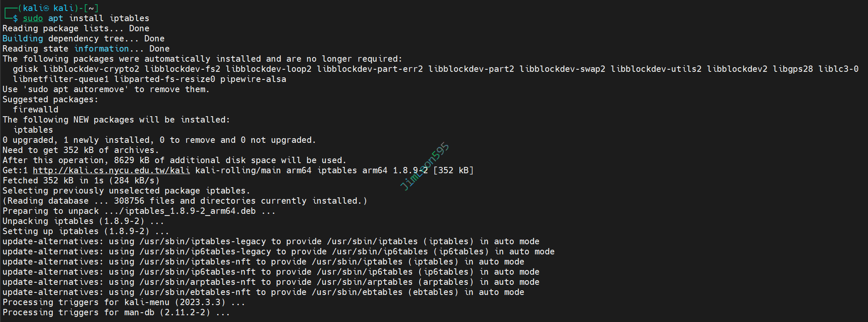Click the /usr/sbin/iptables-legacy path
Screen dimensions: 868x322
click(203, 241)
